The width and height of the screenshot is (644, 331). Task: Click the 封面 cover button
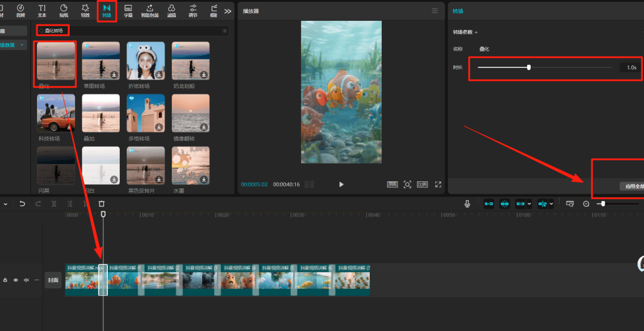53,280
